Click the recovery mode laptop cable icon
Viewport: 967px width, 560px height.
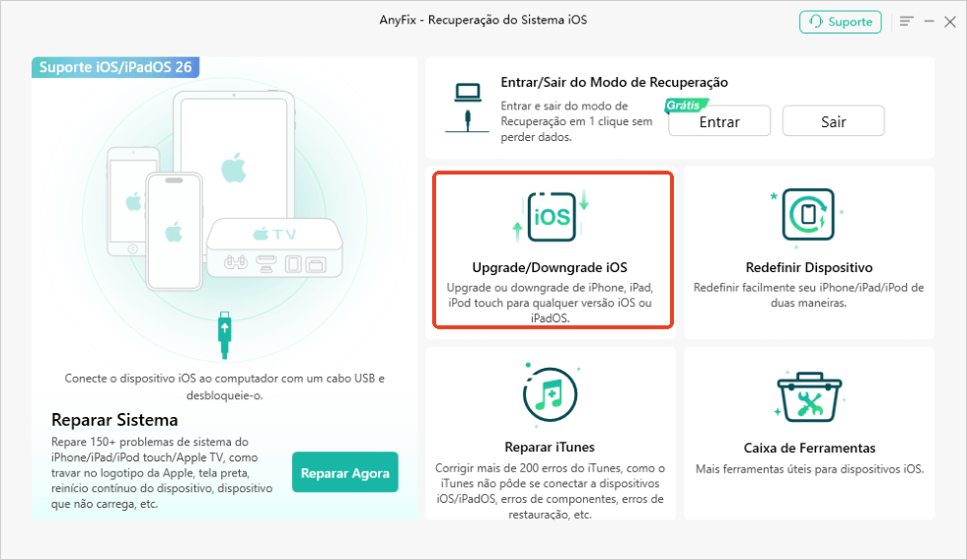tap(468, 107)
